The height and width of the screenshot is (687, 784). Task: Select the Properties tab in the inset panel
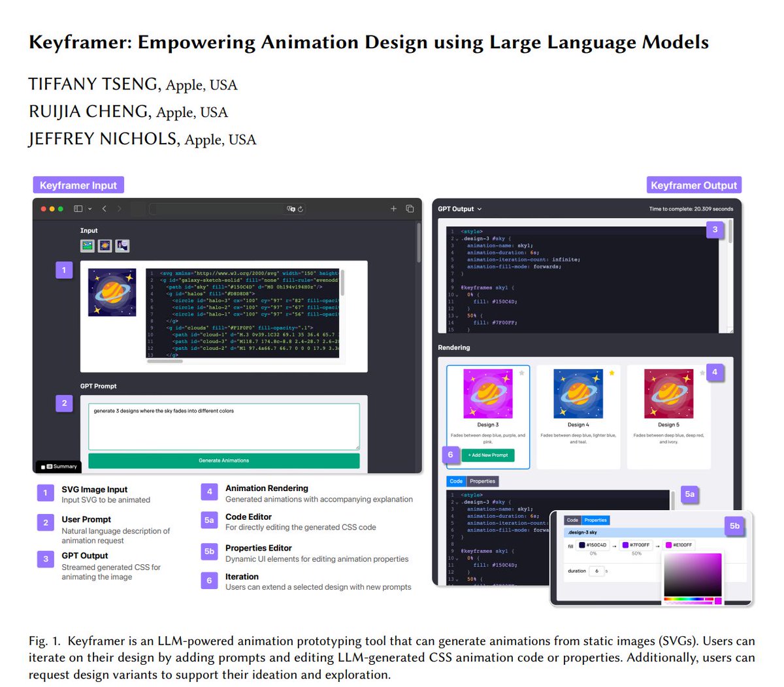click(x=595, y=520)
